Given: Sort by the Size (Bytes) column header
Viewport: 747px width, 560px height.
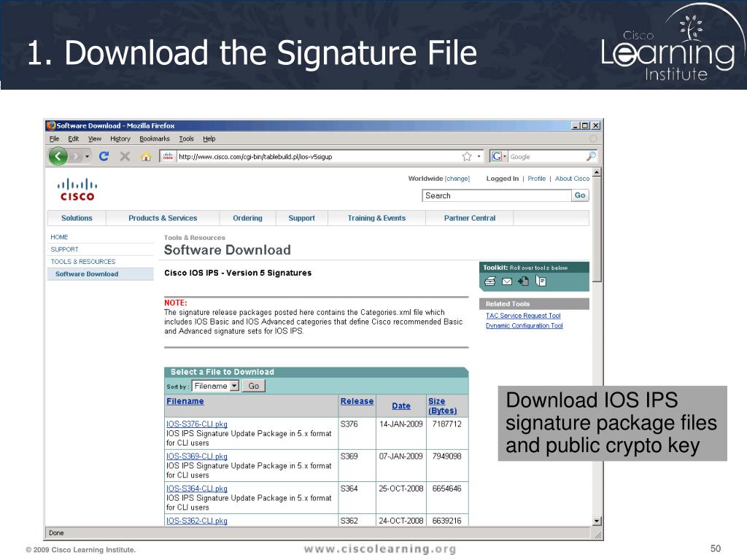Looking at the screenshot, I should coord(442,406).
